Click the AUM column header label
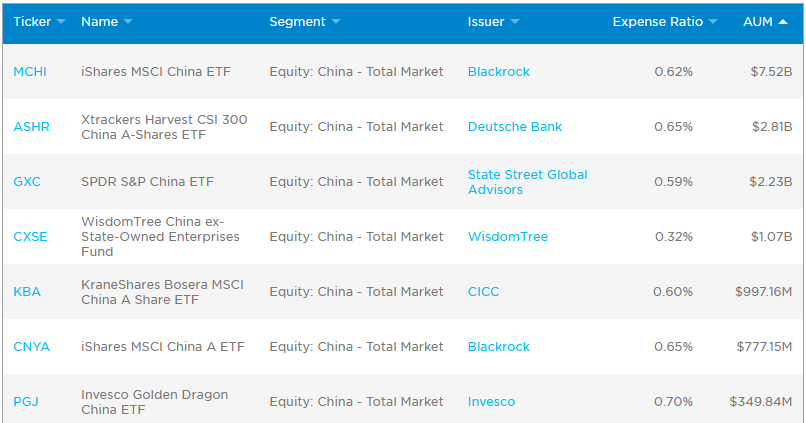Screen dimensions: 806x423 coord(757,22)
